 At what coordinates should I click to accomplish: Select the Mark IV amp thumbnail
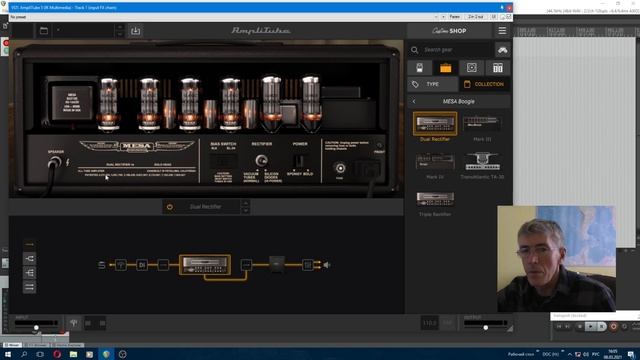tap(435, 161)
